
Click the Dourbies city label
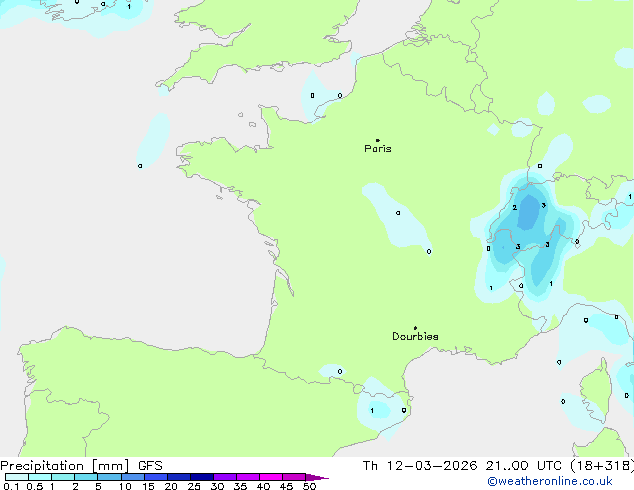(x=415, y=336)
